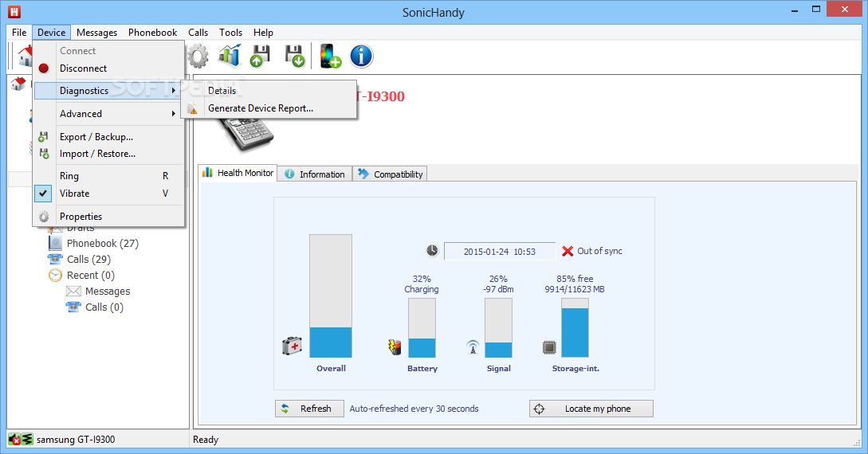The height and width of the screenshot is (454, 868).
Task: Click the first-aid kit Overall icon
Action: click(293, 346)
